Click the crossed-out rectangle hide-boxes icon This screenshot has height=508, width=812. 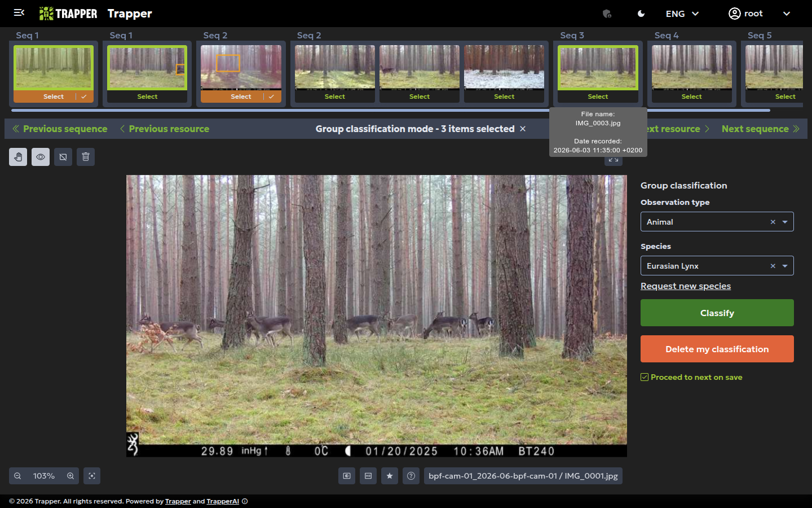[63, 157]
